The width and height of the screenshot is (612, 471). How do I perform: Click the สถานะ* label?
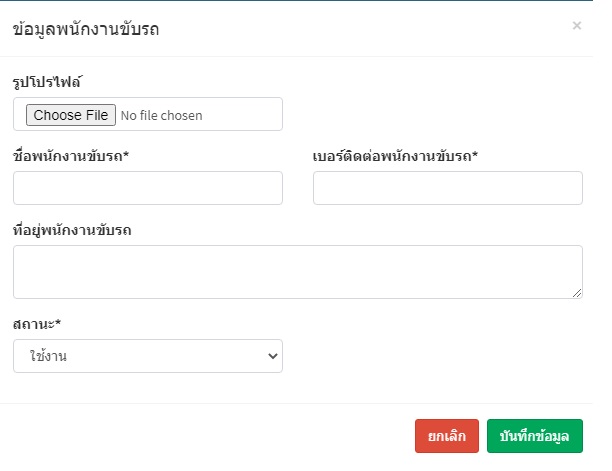click(x=37, y=324)
